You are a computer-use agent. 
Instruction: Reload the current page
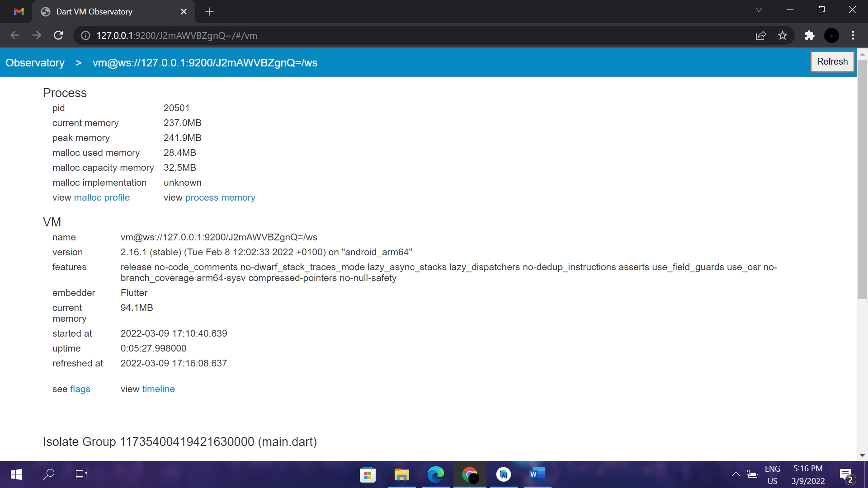pyautogui.click(x=58, y=35)
